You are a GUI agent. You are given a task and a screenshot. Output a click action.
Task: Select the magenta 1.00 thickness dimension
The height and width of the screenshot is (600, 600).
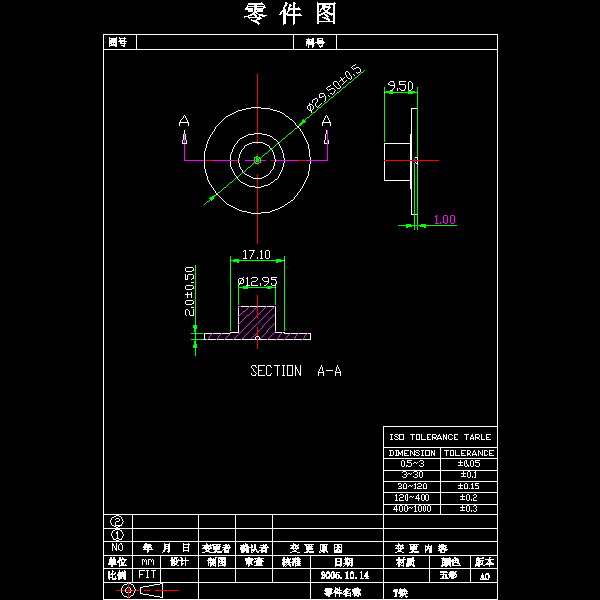(x=444, y=220)
